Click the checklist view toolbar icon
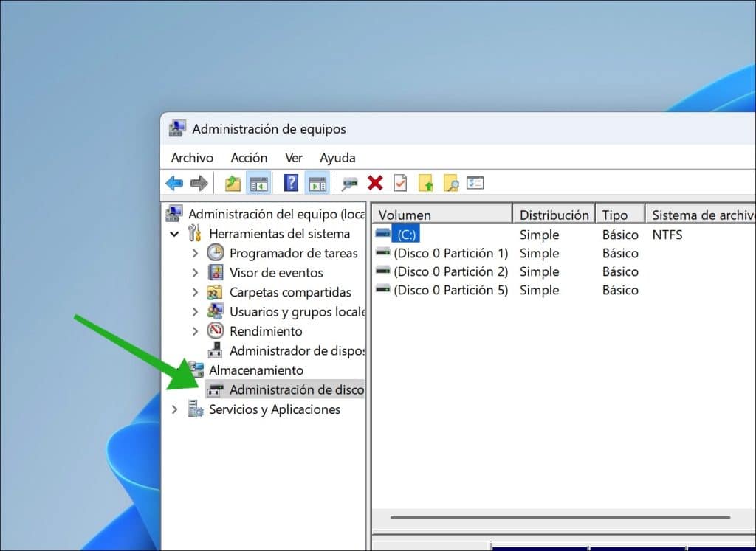The image size is (756, 551). coord(475,183)
